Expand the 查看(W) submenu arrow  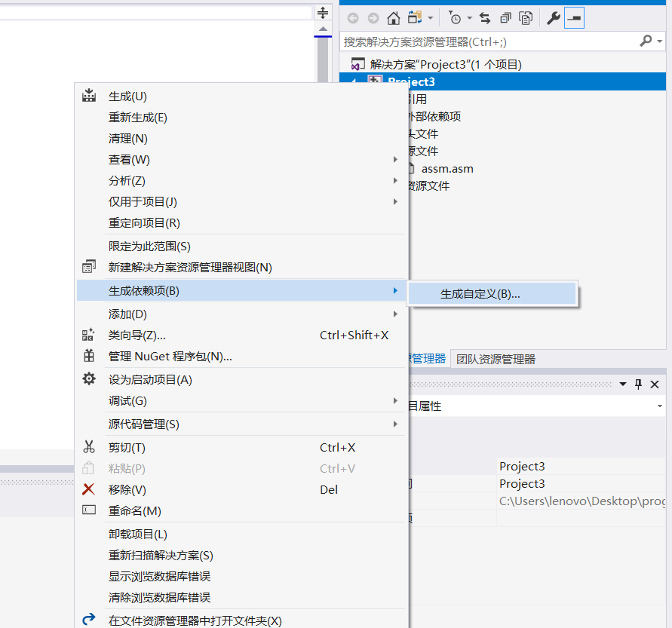pos(395,159)
